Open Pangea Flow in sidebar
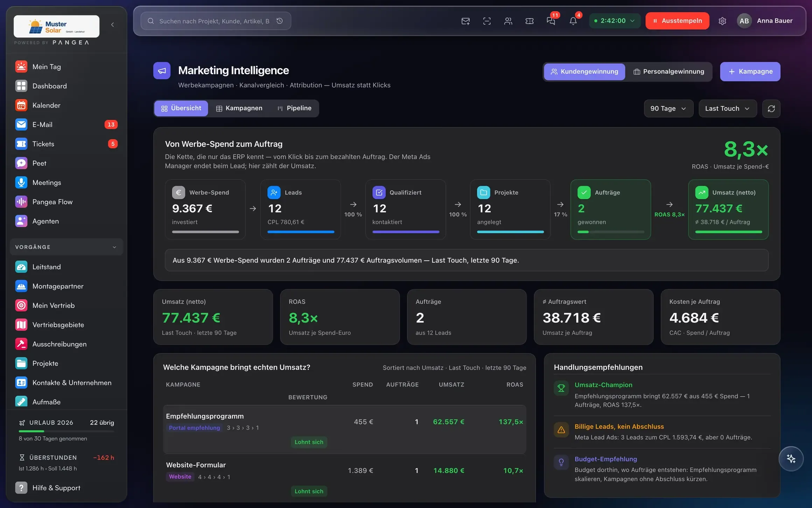The height and width of the screenshot is (508, 812). [x=66, y=202]
